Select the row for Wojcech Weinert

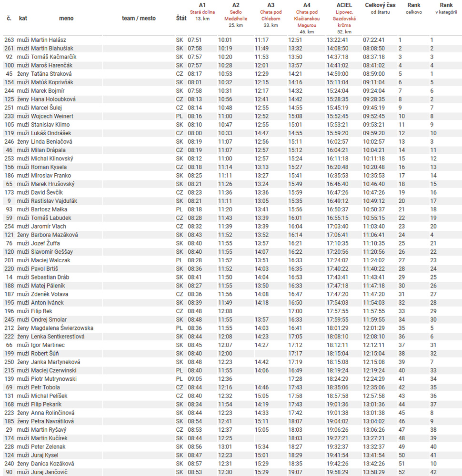[52, 116]
